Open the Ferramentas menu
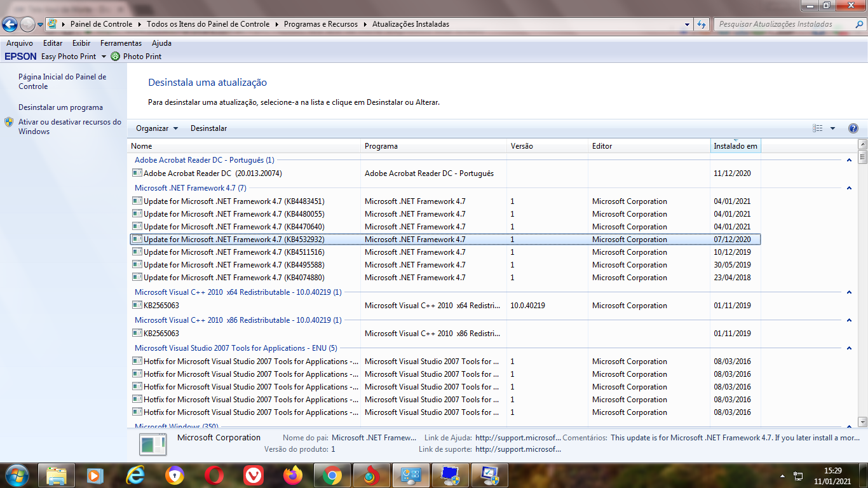868x488 pixels. [x=121, y=43]
